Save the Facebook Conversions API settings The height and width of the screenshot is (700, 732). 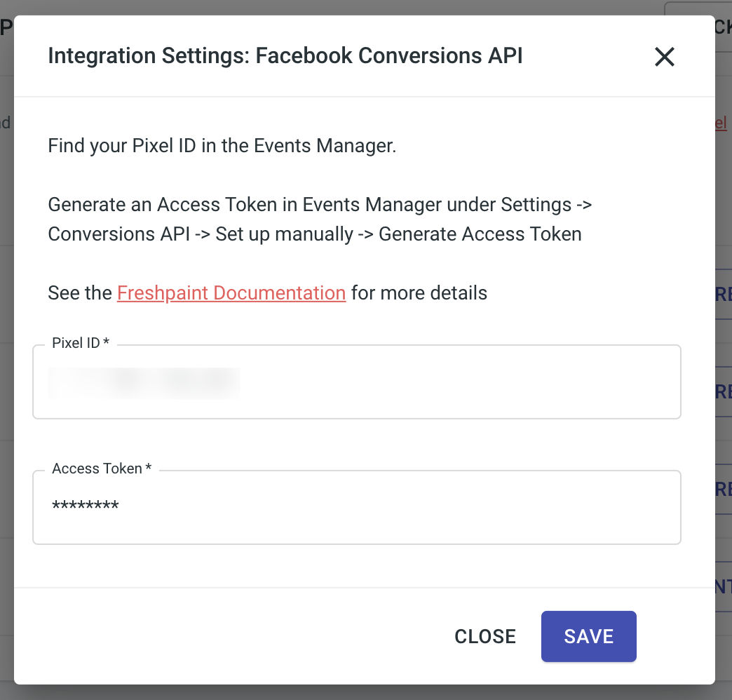pyautogui.click(x=588, y=636)
